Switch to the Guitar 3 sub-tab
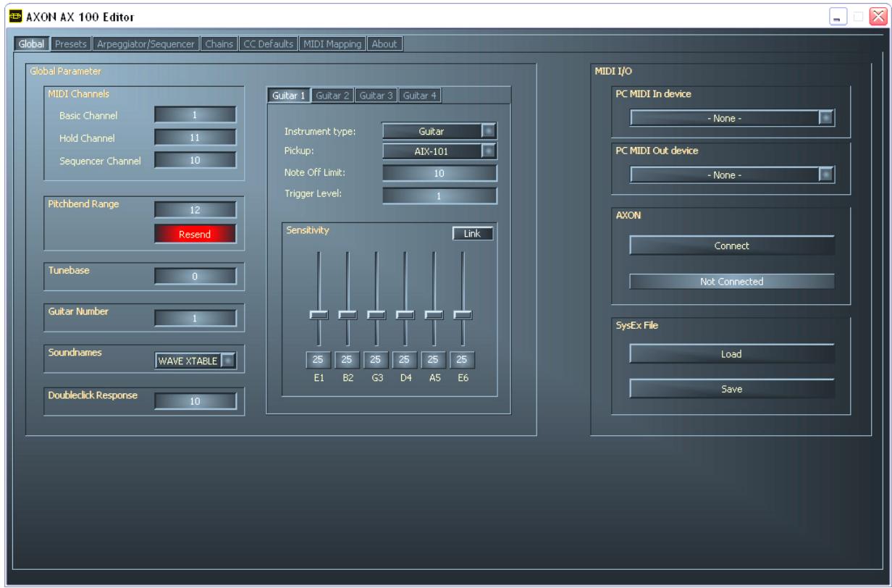The height and width of the screenshot is (588, 892). pos(376,96)
